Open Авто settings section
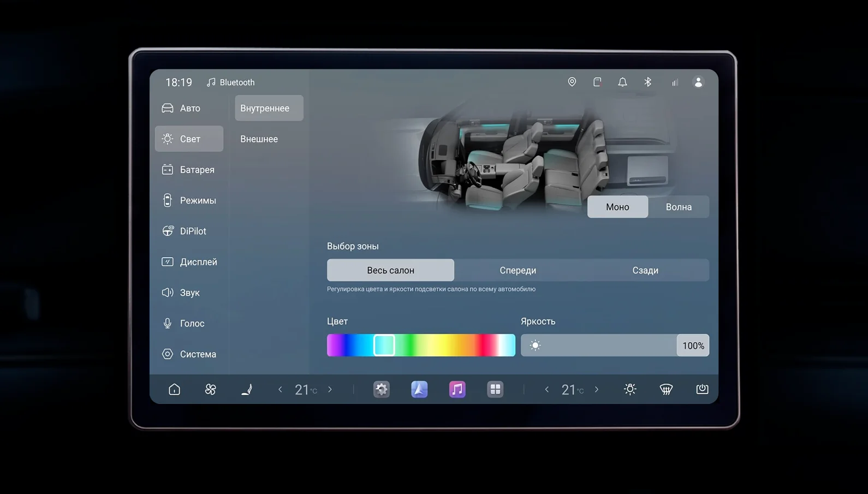868x494 pixels. 189,108
